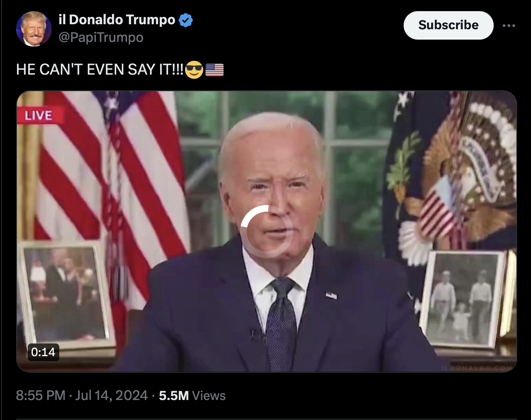Open the three-dot more options menu
This screenshot has width=531, height=420.
(509, 25)
